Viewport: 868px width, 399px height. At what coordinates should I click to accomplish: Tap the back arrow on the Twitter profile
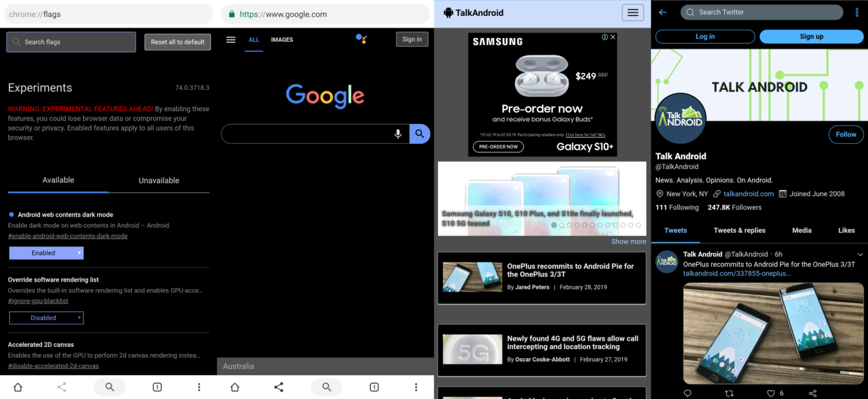pyautogui.click(x=662, y=12)
